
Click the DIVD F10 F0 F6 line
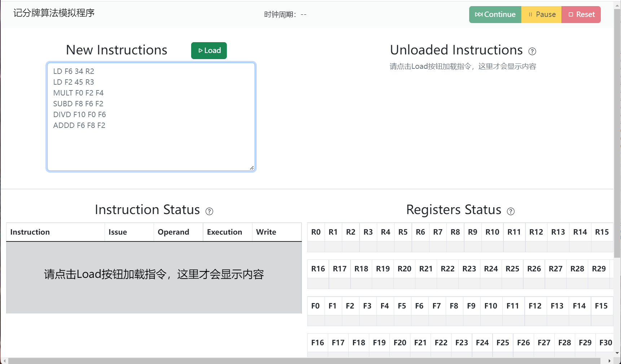79,115
